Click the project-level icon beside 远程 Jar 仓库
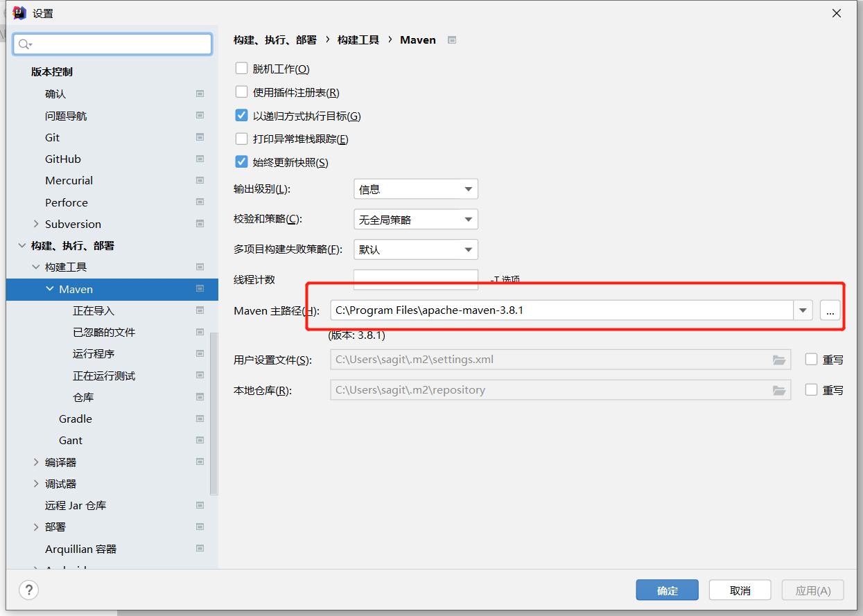Screen dimensions: 863x616 pos(200,505)
